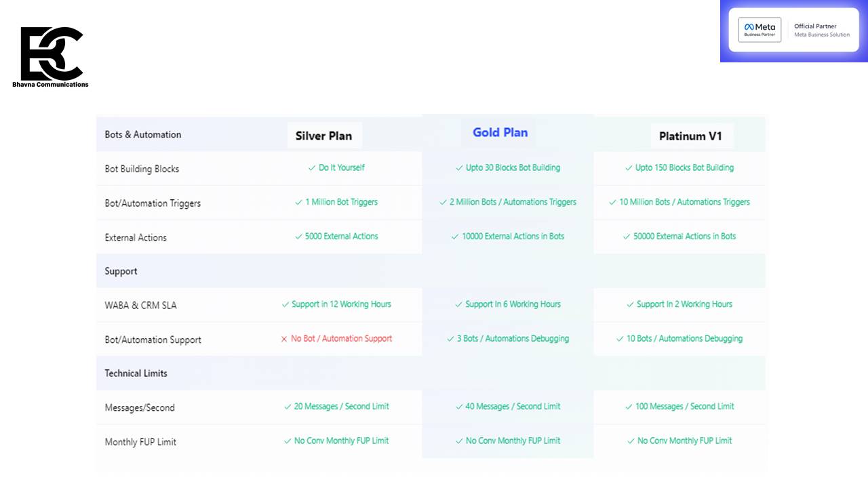This screenshot has height=488, width=868.
Task: Click the Official Partner text
Action: [x=815, y=26]
